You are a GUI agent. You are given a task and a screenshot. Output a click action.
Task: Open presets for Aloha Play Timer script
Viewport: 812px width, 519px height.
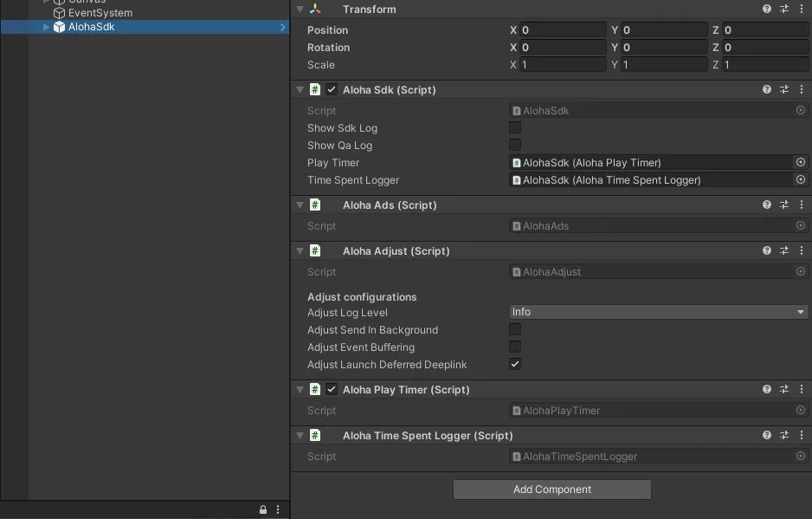[x=784, y=389]
